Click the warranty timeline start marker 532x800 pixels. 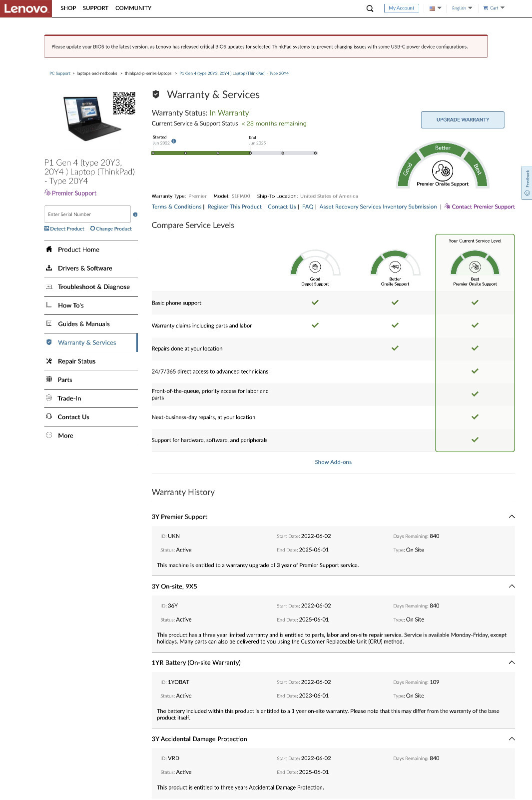(x=153, y=153)
